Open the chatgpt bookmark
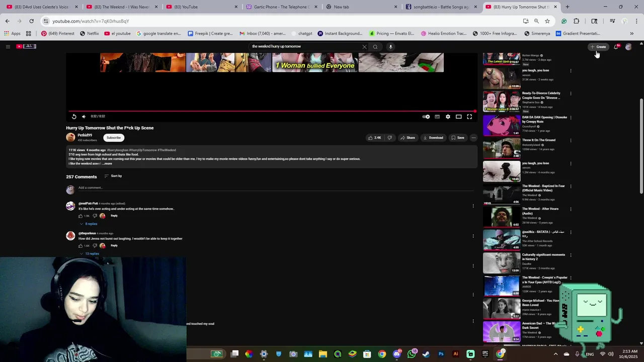Screen dimensions: 644x362 pyautogui.click(x=302, y=34)
